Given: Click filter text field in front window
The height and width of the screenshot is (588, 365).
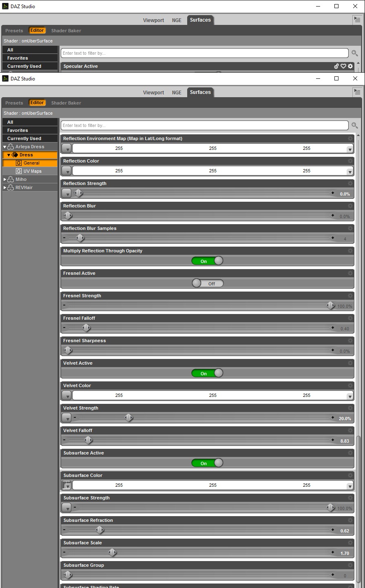Looking at the screenshot, I should [205, 125].
